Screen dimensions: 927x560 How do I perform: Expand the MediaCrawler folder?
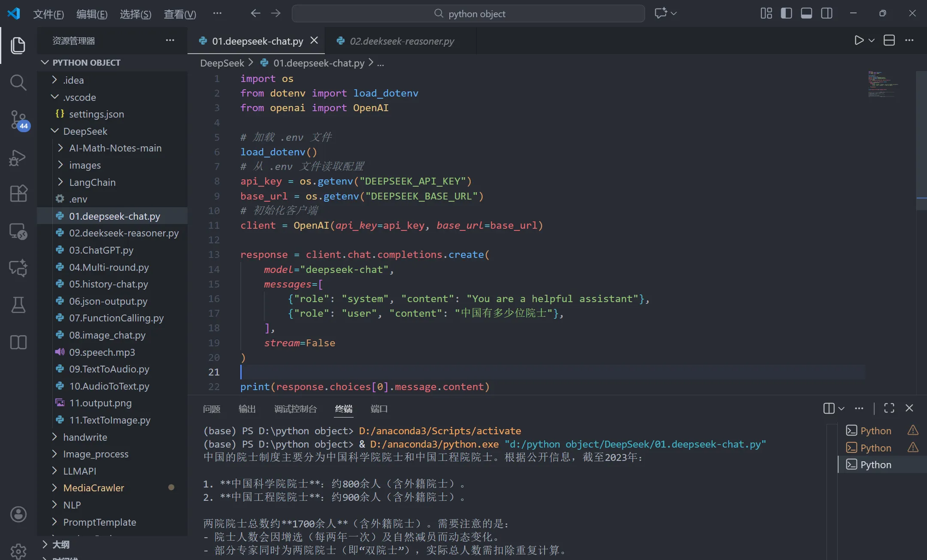point(94,488)
